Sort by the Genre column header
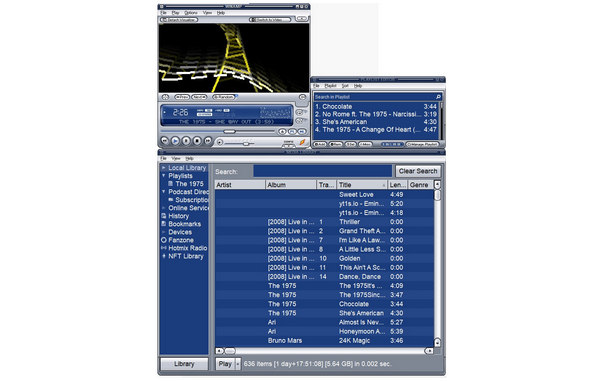 pyautogui.click(x=421, y=185)
